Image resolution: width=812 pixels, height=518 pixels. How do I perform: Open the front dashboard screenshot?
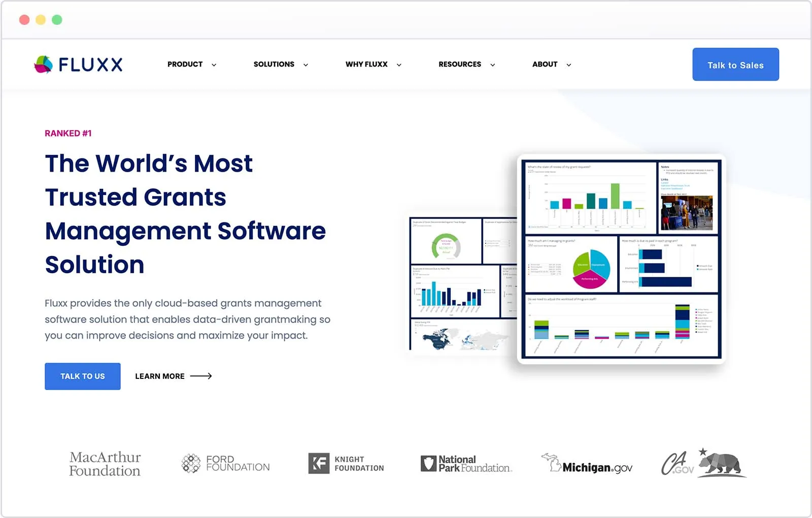(x=621, y=259)
